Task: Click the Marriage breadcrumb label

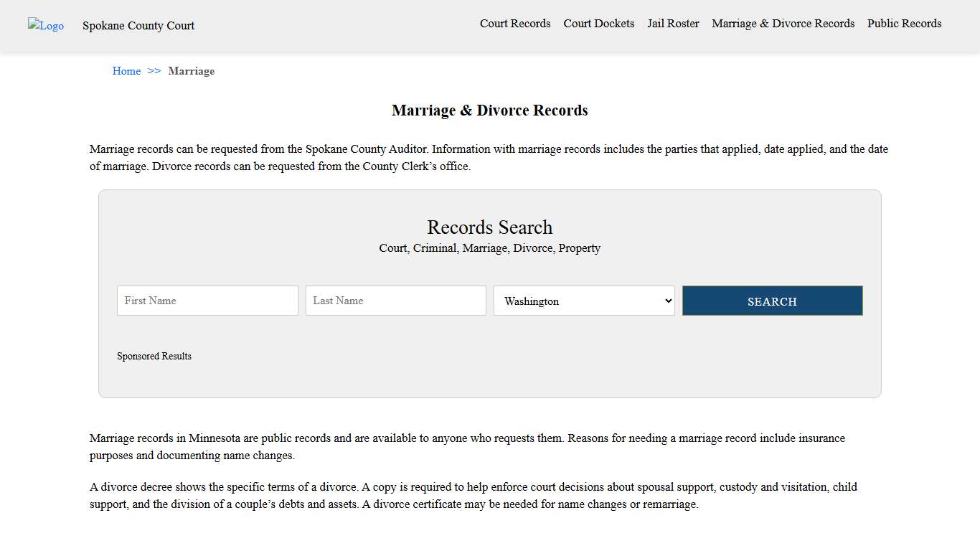Action: pos(191,71)
